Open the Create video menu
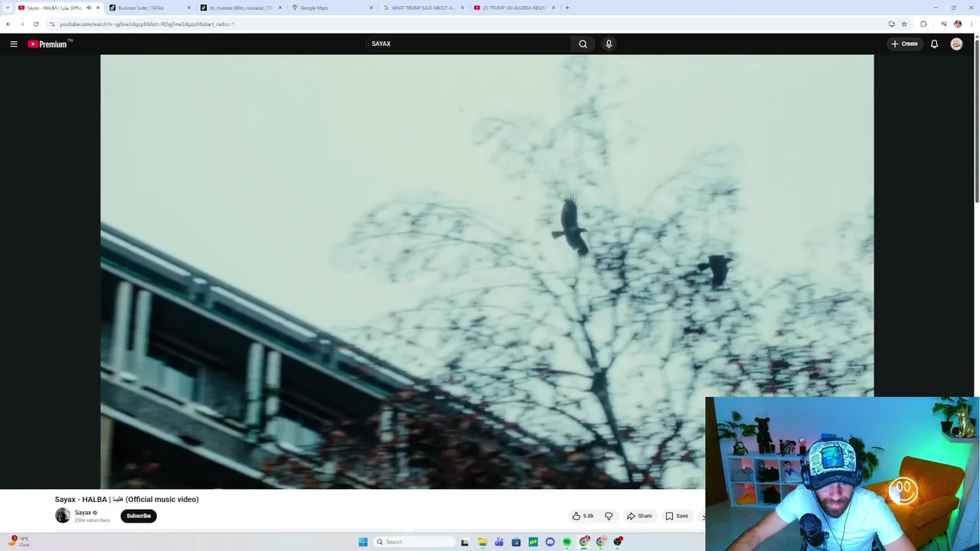 (x=904, y=44)
